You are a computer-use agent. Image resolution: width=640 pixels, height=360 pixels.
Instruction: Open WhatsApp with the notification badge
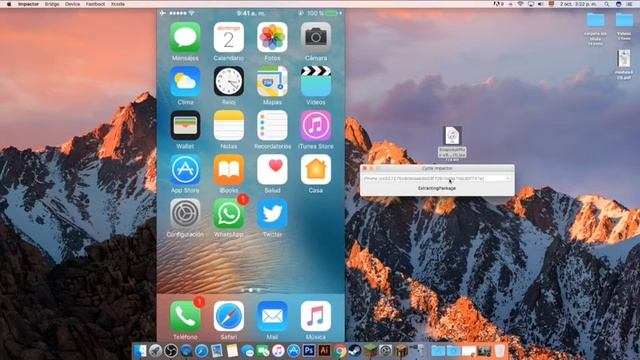tap(229, 214)
